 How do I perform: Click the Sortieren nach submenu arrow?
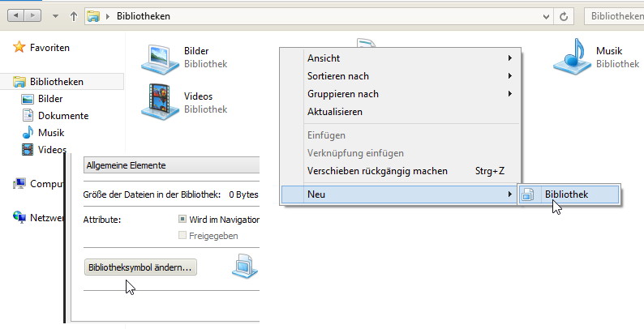(x=509, y=76)
